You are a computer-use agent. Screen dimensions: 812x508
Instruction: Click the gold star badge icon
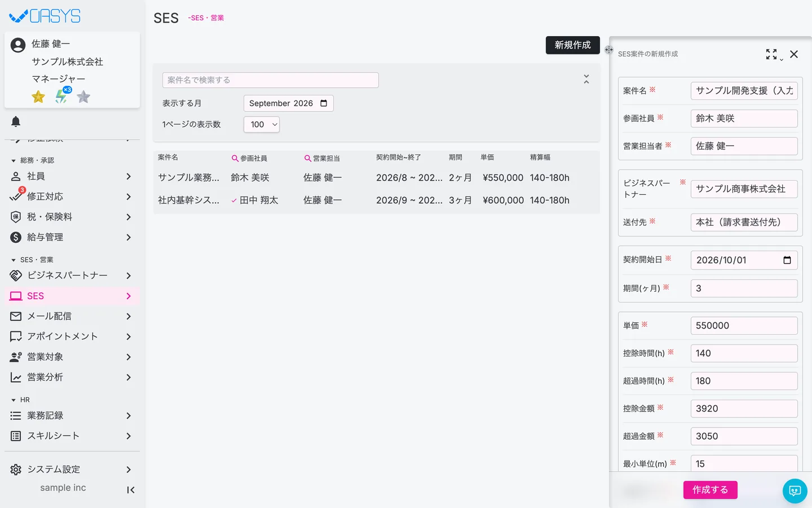[x=38, y=97]
